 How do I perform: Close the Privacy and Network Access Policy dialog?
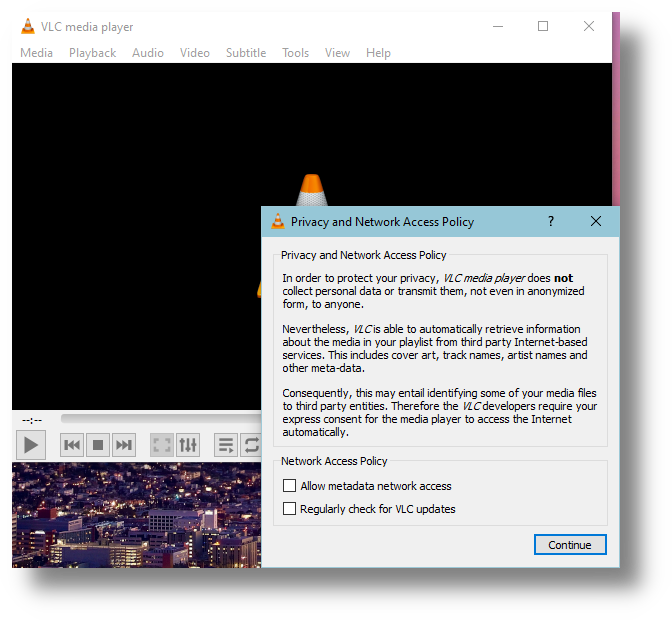click(596, 221)
